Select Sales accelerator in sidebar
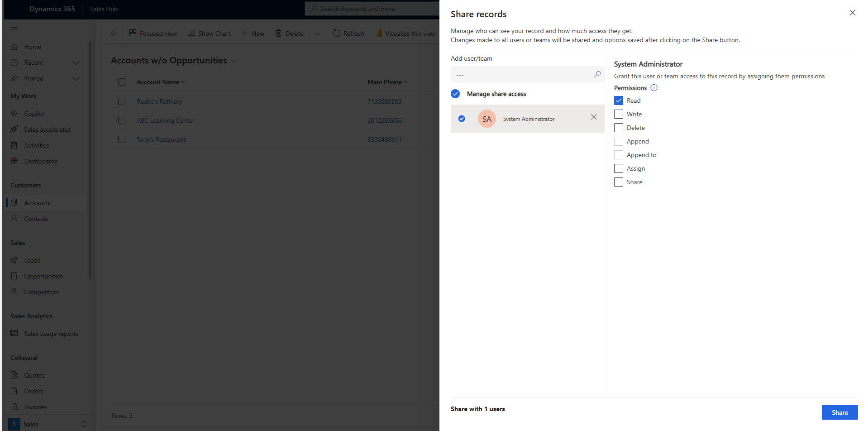The width and height of the screenshot is (868, 431). coord(47,129)
